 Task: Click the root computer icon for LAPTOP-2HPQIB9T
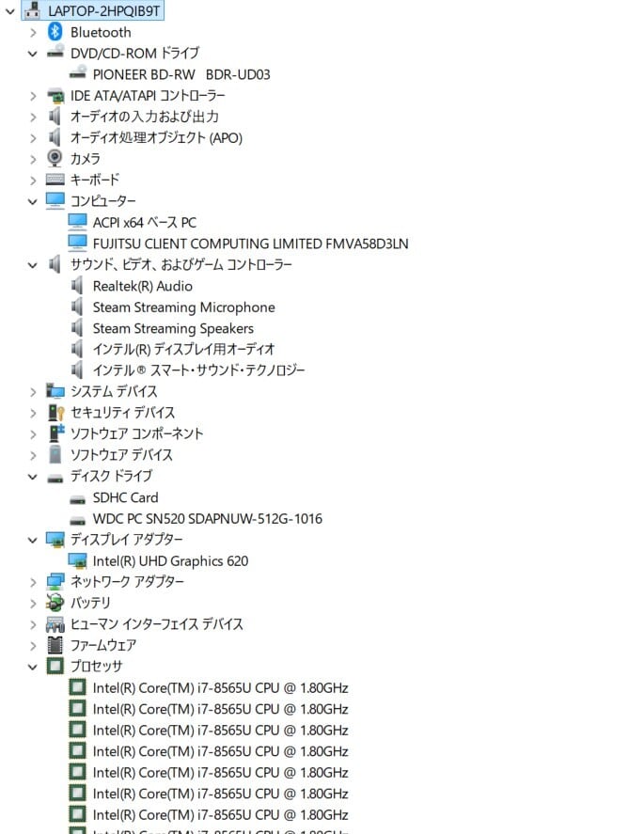(33, 9)
